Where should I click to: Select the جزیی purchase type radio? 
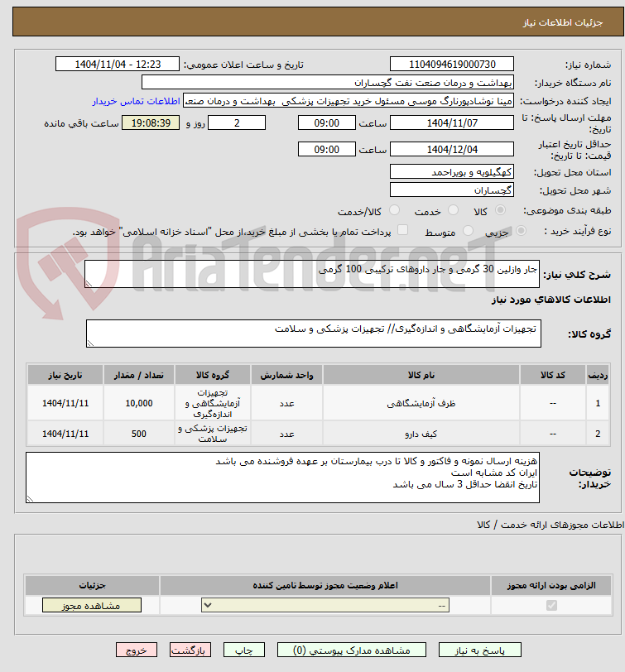tap(521, 231)
